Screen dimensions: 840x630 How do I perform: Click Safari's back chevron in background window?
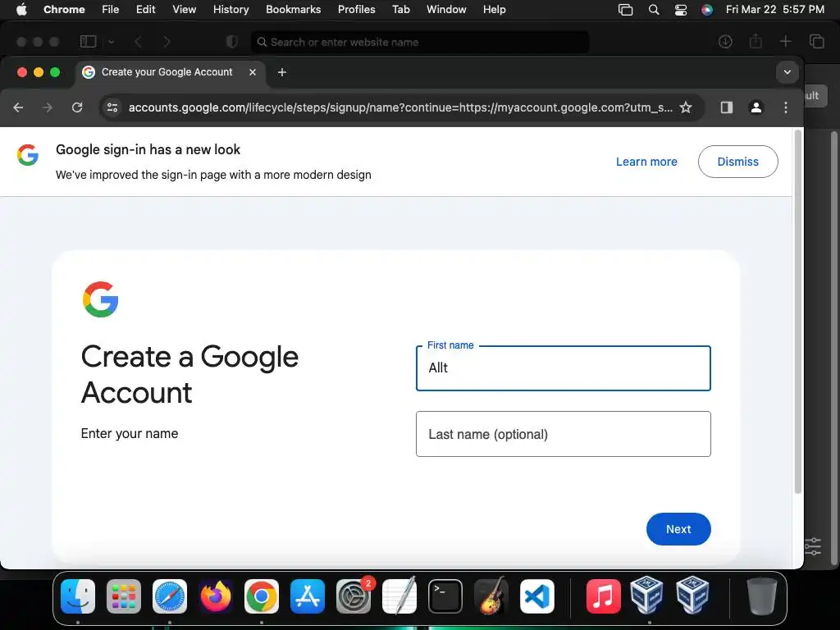click(x=138, y=42)
